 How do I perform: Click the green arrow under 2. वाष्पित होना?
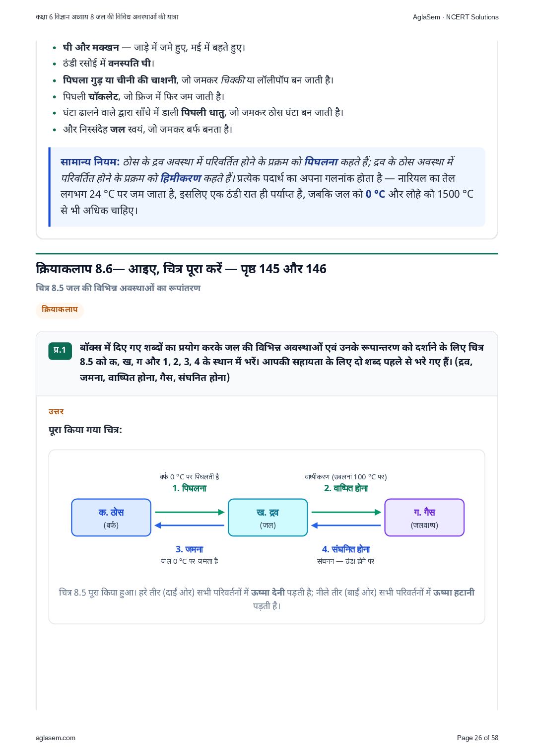pyautogui.click(x=346, y=512)
